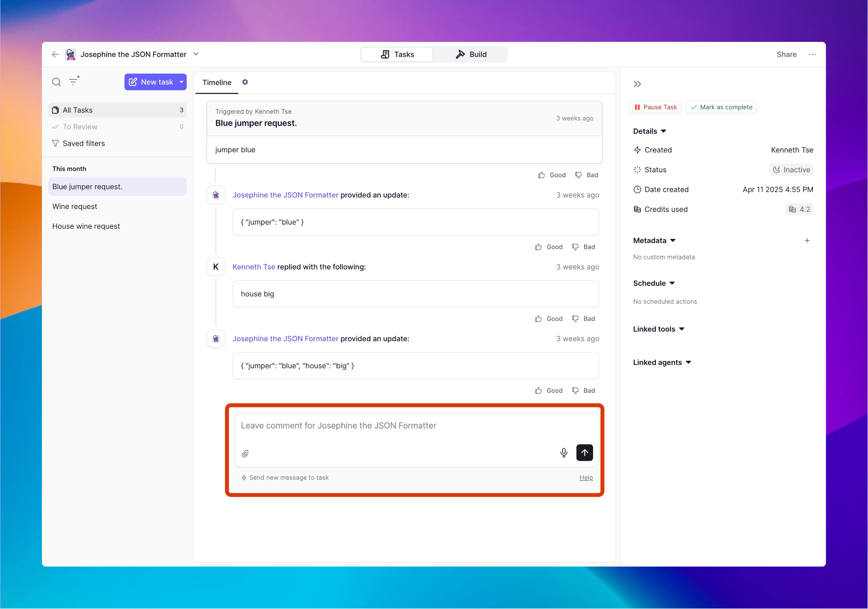Open the agent name dropdown chevron
Screen dimensions: 868x609
[196, 54]
